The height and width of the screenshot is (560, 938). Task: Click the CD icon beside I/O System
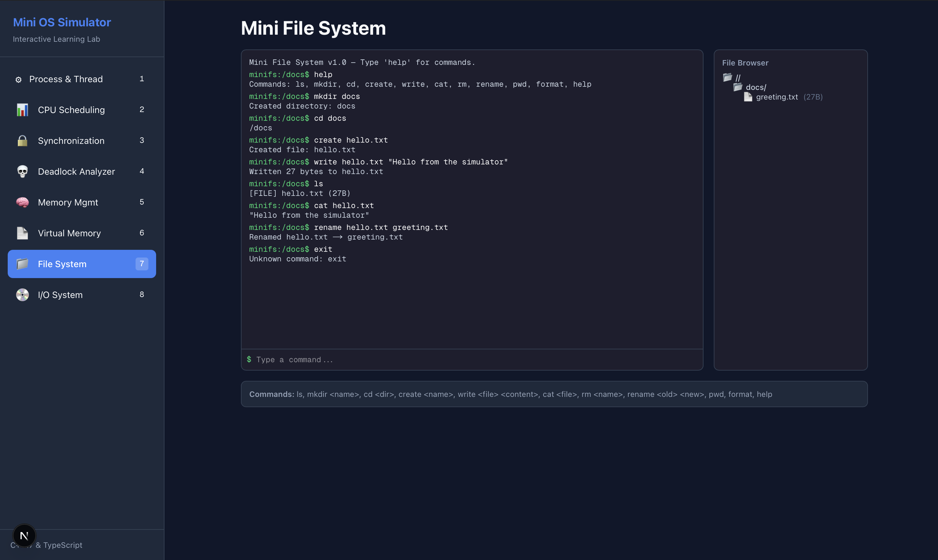tap(22, 295)
